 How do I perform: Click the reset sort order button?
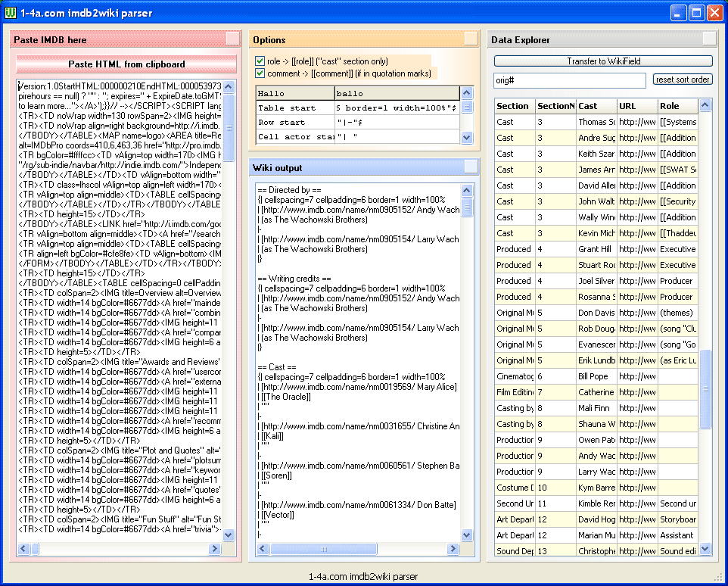coord(683,79)
